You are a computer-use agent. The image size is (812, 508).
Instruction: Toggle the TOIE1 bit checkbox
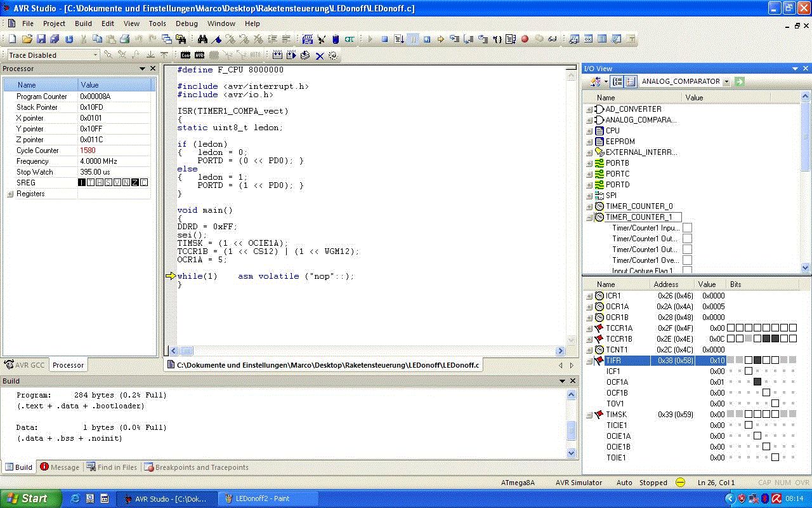tap(775, 458)
